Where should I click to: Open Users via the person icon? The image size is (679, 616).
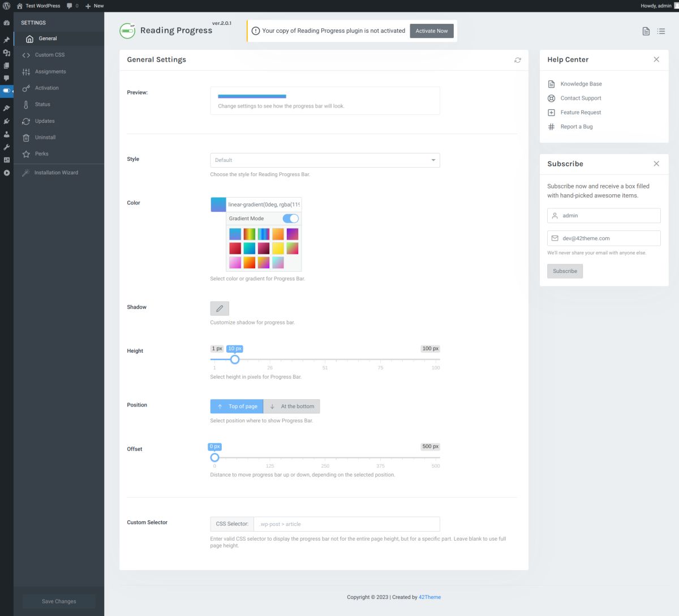click(x=6, y=134)
